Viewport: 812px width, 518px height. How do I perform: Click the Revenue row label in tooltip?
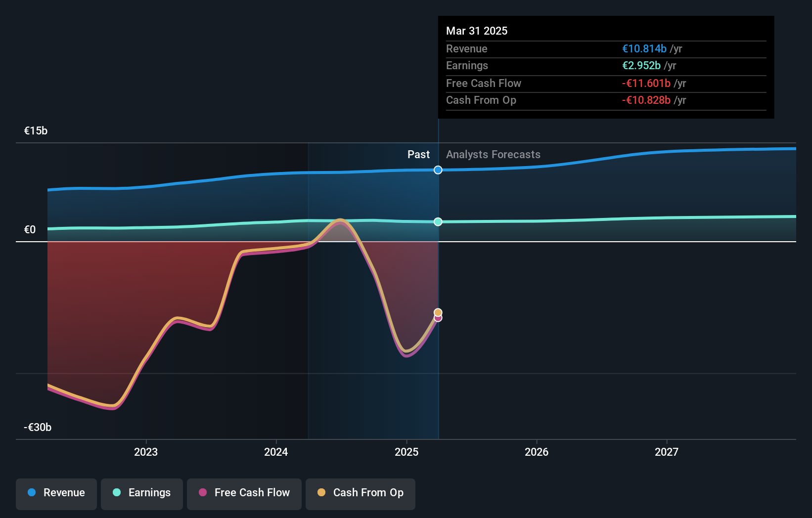467,49
